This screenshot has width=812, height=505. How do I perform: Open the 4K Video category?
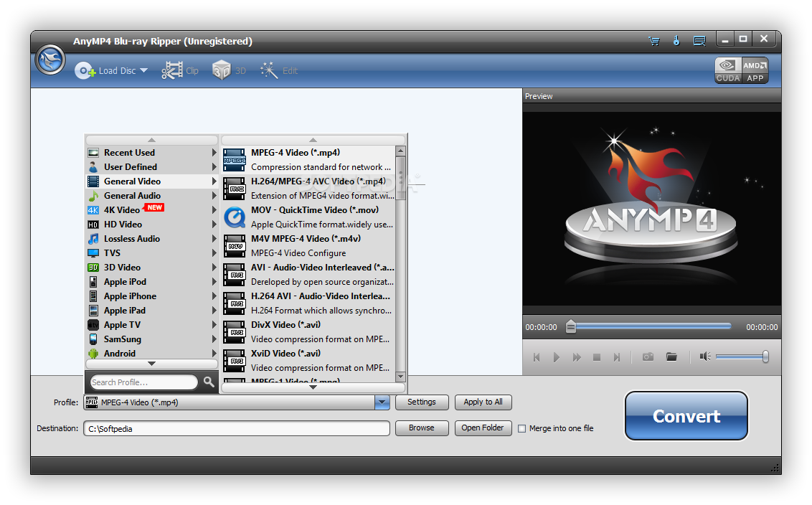click(151, 209)
